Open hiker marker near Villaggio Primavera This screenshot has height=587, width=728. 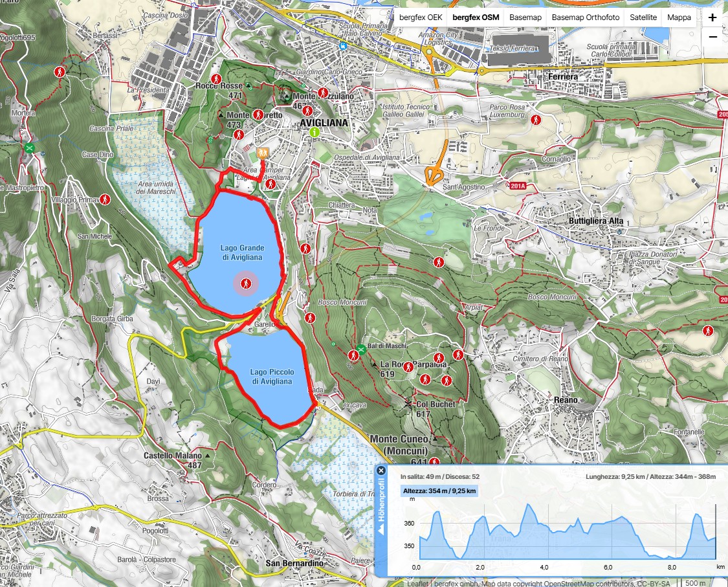[x=105, y=199]
